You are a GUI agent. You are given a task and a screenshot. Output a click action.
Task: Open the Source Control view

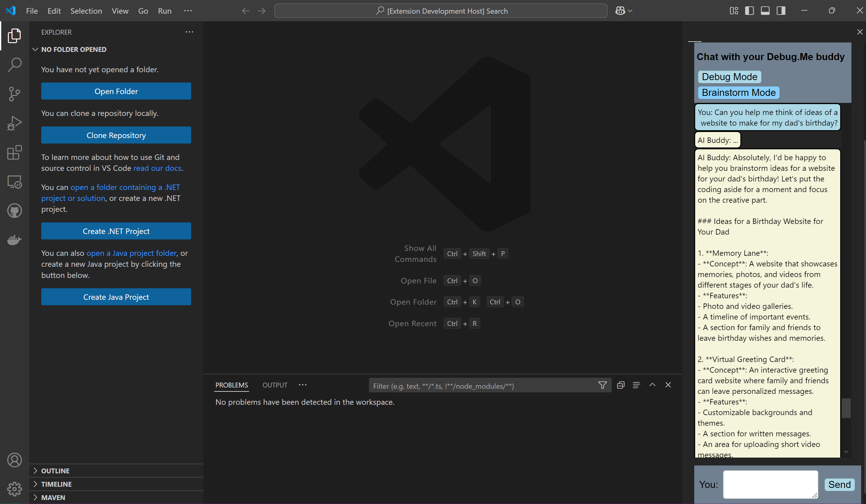(x=15, y=94)
